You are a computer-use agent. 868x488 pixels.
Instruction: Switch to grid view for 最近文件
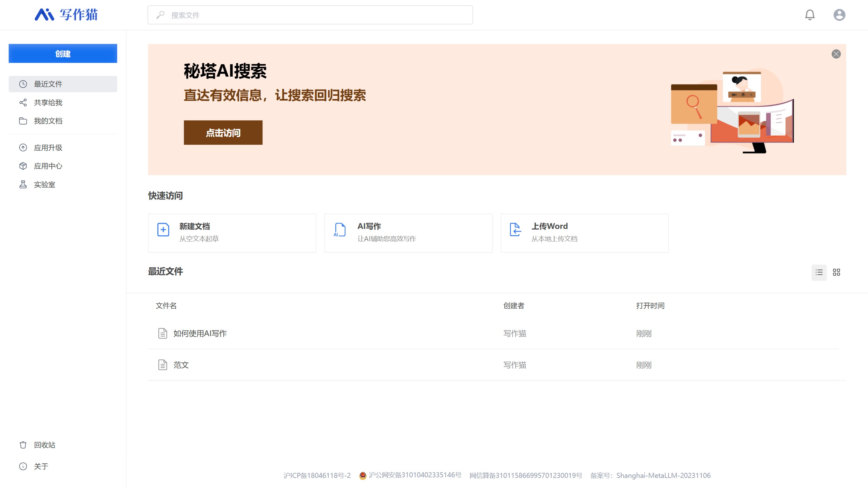click(837, 272)
